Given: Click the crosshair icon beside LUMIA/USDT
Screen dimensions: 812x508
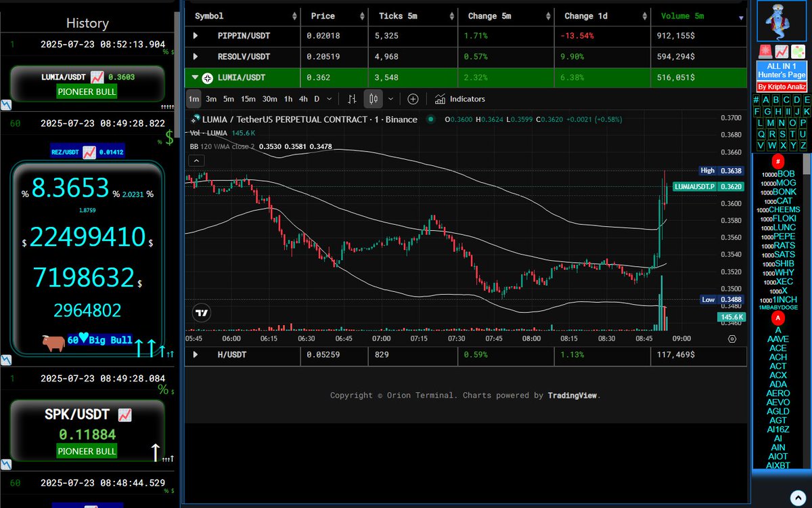Looking at the screenshot, I should click(x=208, y=78).
